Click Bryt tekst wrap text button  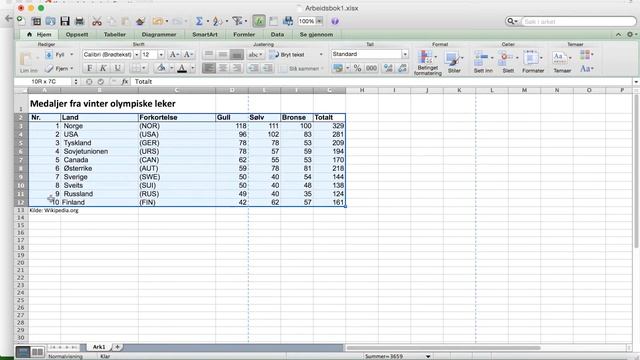pyautogui.click(x=287, y=54)
